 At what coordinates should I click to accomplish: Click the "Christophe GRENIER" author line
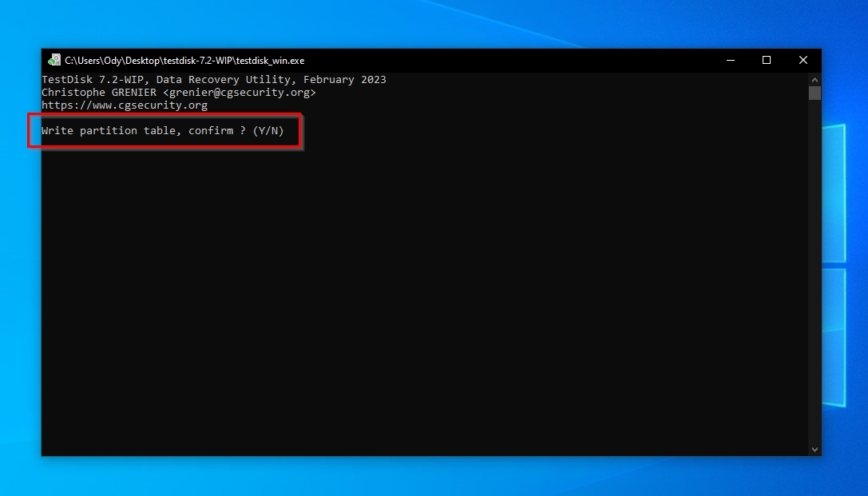pos(179,93)
